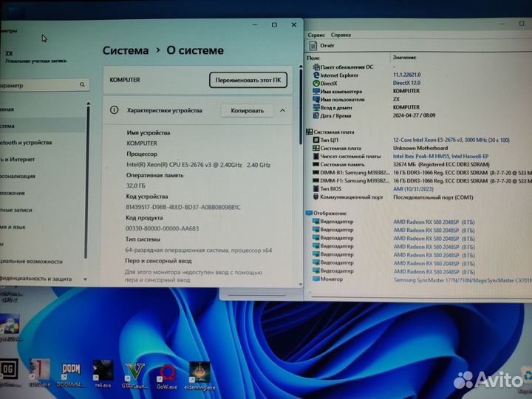Open the AMI (10/31/2023) BIOS link
Viewport: 532px width, 399px height.
tap(413, 189)
